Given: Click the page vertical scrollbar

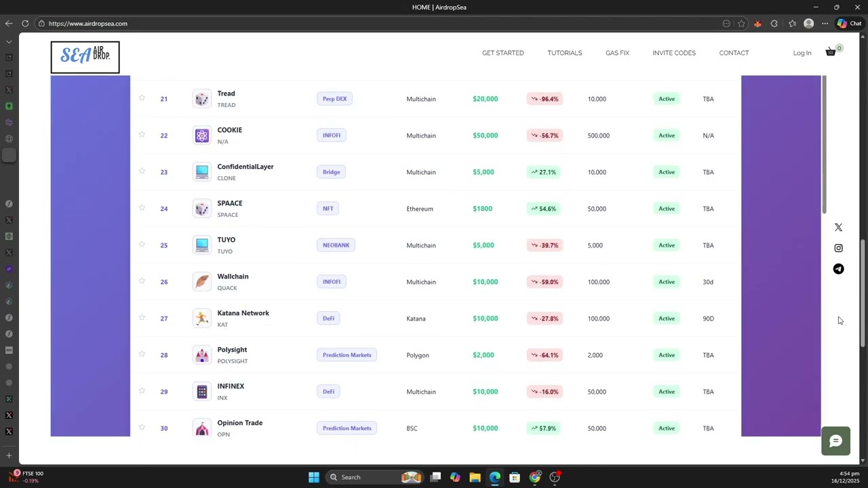Looking at the screenshot, I should 863,294.
